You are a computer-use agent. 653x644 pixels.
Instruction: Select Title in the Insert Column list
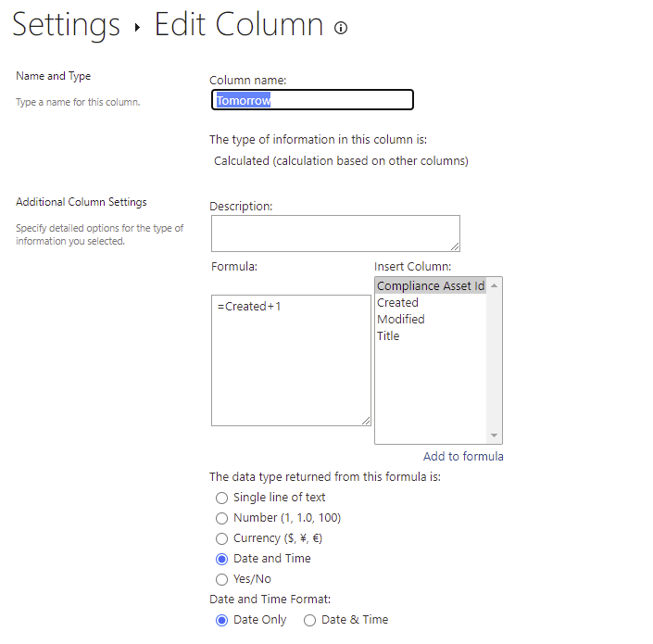click(388, 335)
